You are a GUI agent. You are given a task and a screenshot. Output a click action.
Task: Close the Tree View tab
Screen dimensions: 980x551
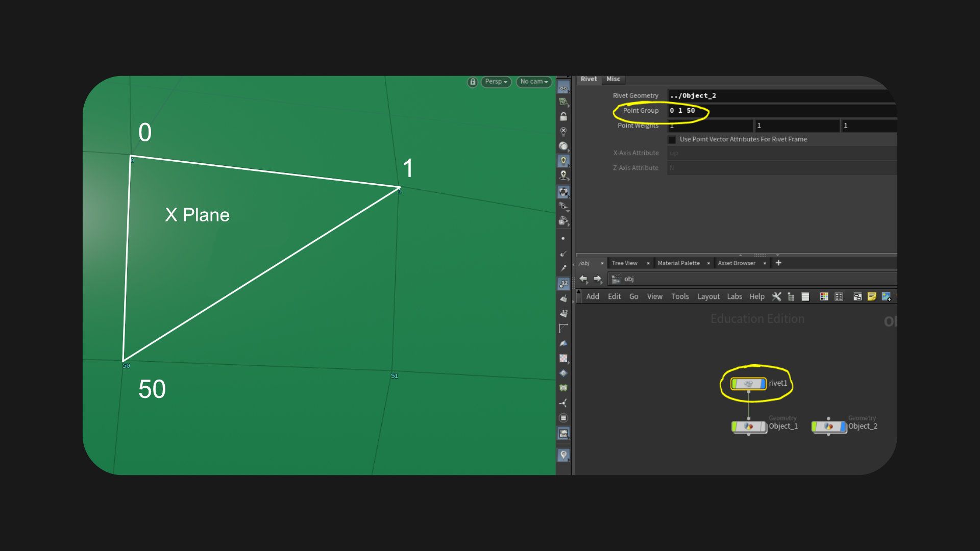pos(648,263)
